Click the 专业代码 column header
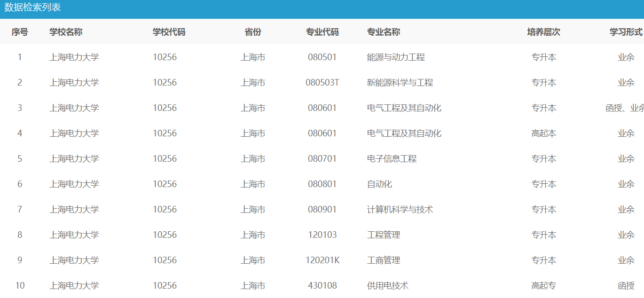The image size is (644, 298). 322,32
